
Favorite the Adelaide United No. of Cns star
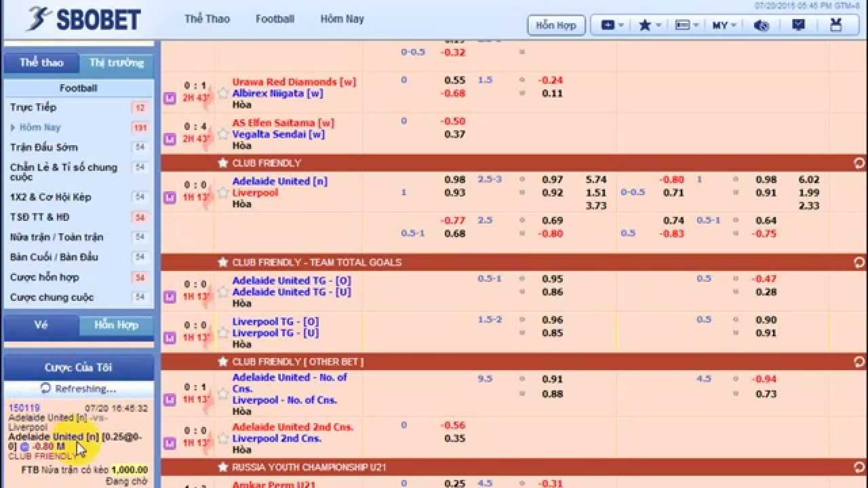tap(223, 394)
